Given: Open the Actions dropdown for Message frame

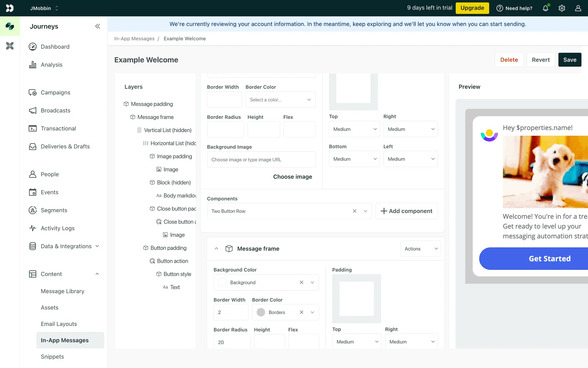Looking at the screenshot, I should click(x=420, y=249).
